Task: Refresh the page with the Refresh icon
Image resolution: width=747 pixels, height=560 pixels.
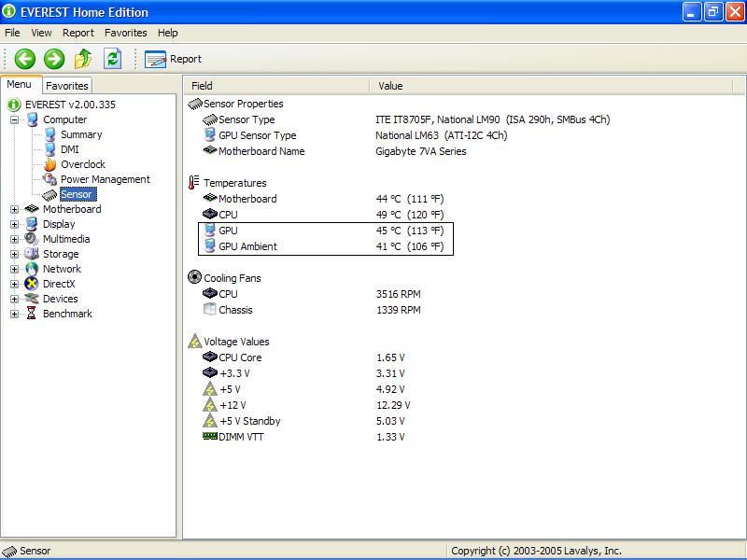Action: (113, 59)
